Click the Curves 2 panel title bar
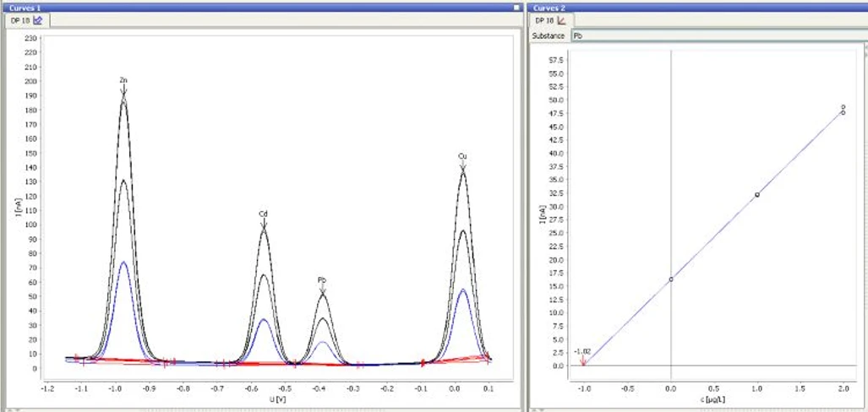 [693, 7]
